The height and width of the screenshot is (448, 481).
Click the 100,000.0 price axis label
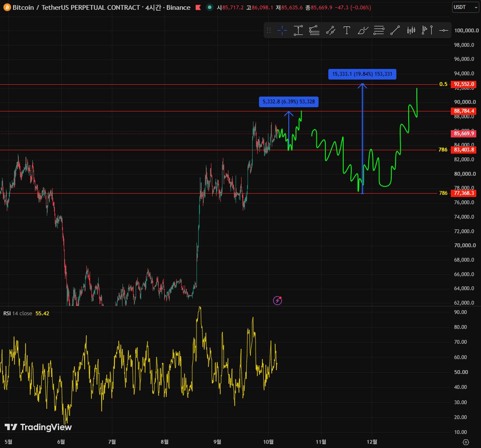coord(466,30)
